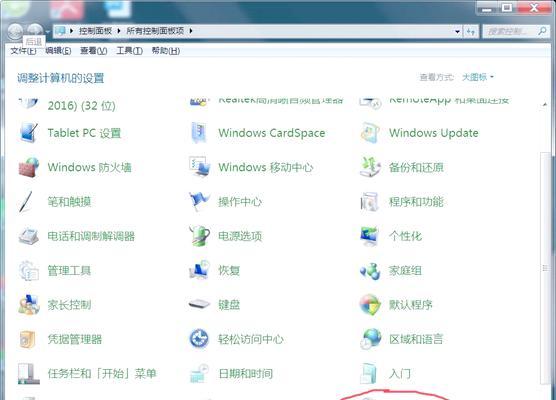Click the 调整计算机的设置 heading
Viewport: 556px width, 400px height.
60,78
